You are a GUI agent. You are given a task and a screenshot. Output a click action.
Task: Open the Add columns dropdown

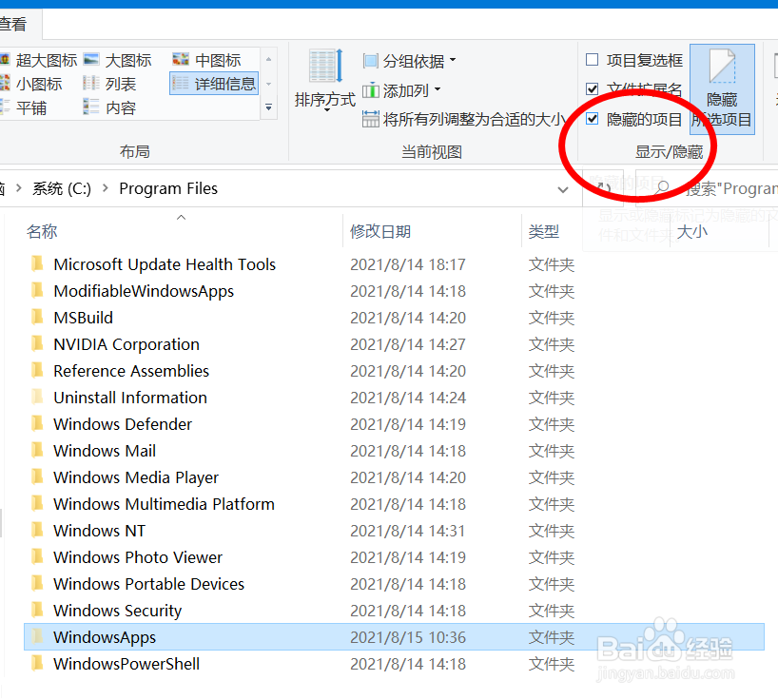click(401, 90)
